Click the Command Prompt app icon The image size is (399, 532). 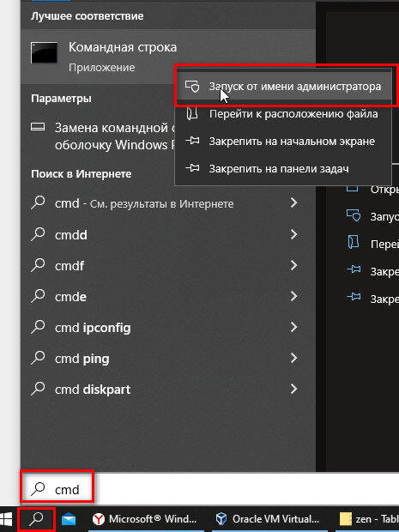pos(44,52)
